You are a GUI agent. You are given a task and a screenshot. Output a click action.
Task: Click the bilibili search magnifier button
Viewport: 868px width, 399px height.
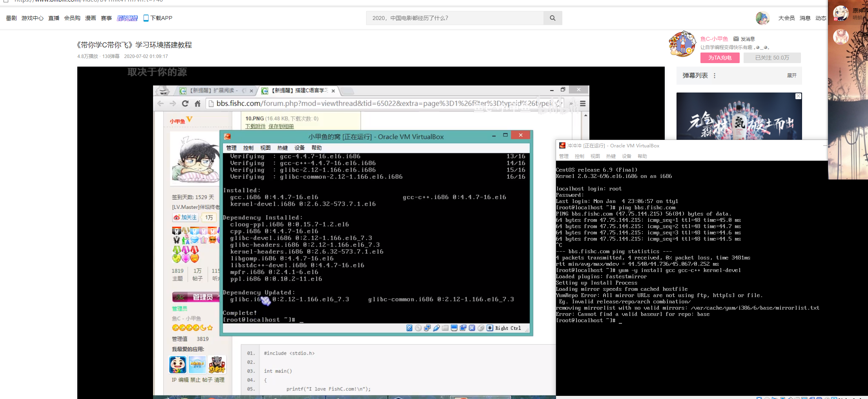(x=553, y=18)
